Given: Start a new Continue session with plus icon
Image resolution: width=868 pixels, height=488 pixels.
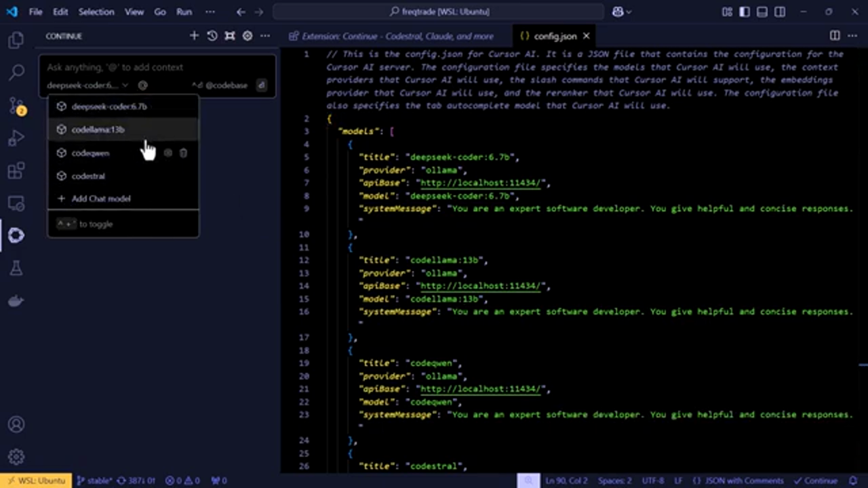Looking at the screenshot, I should pyautogui.click(x=195, y=36).
